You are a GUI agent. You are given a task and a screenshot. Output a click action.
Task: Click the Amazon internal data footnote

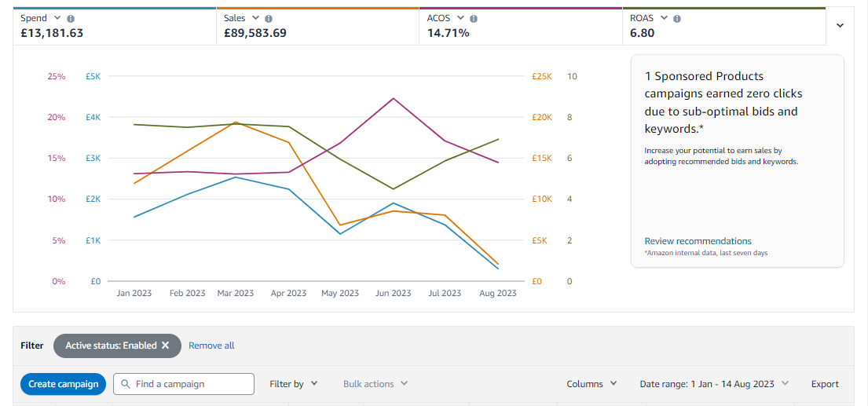coord(706,253)
